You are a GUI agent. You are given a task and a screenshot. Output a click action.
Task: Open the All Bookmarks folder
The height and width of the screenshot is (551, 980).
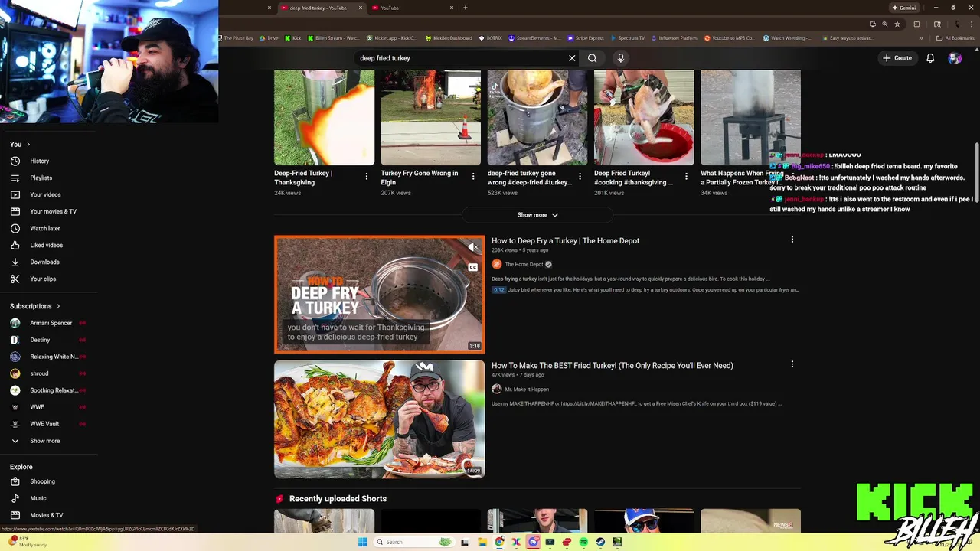955,38
